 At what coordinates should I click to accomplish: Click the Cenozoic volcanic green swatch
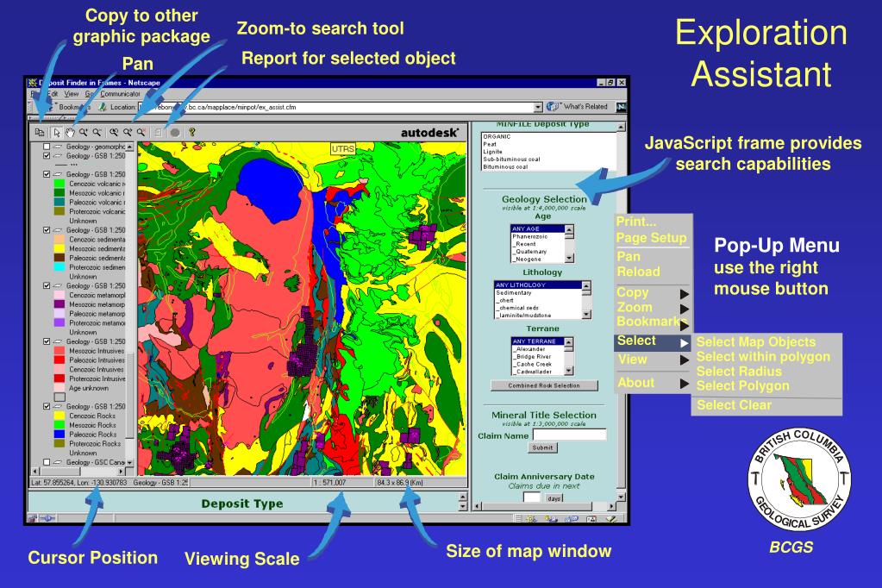pos(59,184)
